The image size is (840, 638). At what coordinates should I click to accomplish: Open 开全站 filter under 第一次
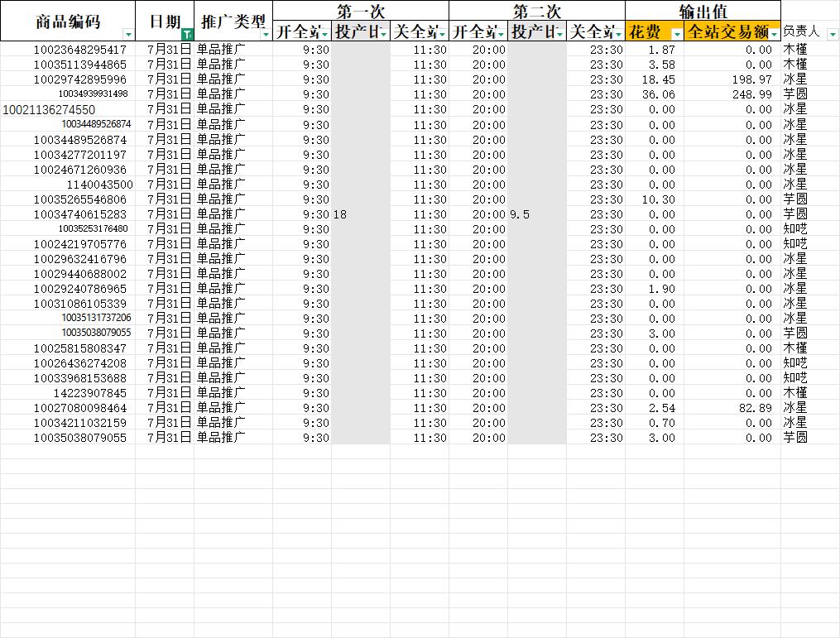(324, 35)
